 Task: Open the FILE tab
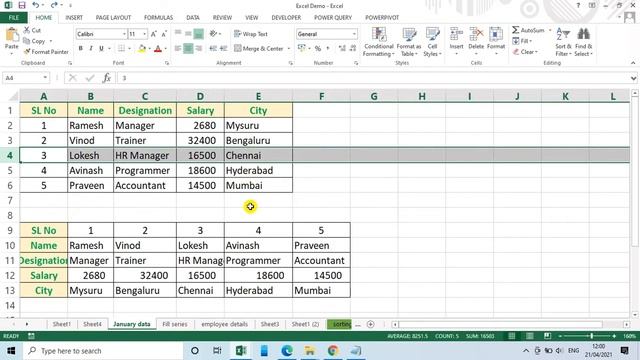[x=13, y=18]
